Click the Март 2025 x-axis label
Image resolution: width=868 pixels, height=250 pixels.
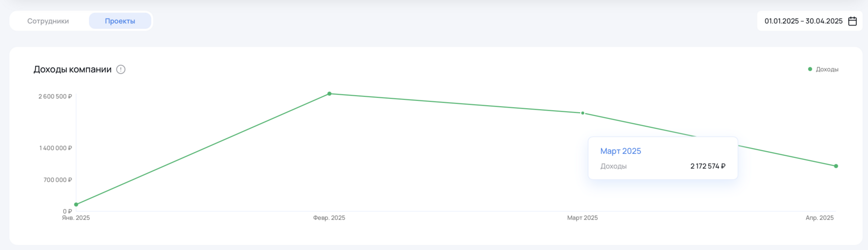582,218
